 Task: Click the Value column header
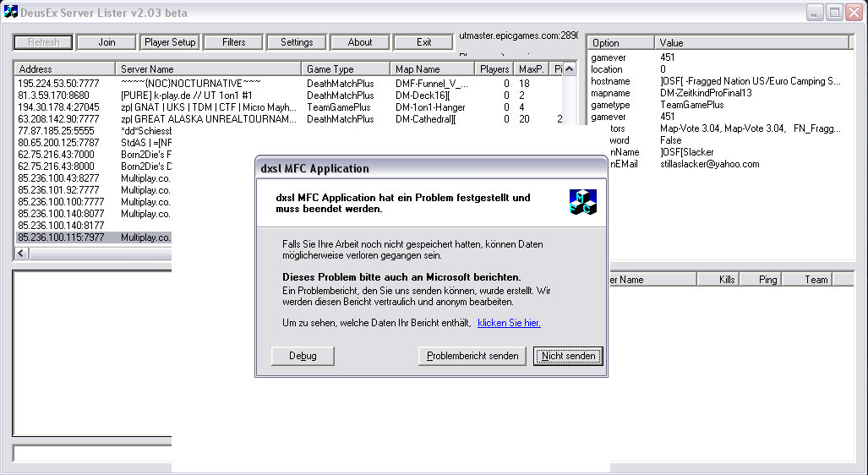(751, 42)
